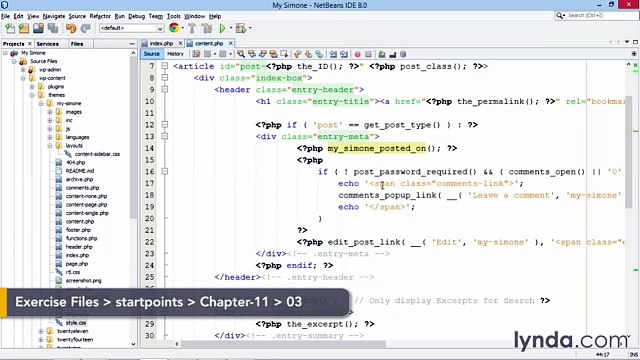640x360 pixels.
Task: Click the Save All toolbar icon
Action: point(53,28)
